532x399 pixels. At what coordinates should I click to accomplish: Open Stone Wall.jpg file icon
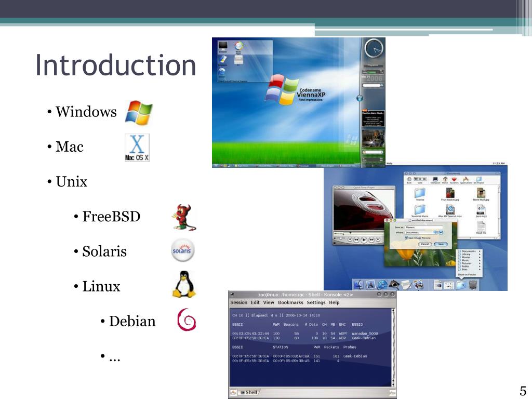(x=481, y=193)
